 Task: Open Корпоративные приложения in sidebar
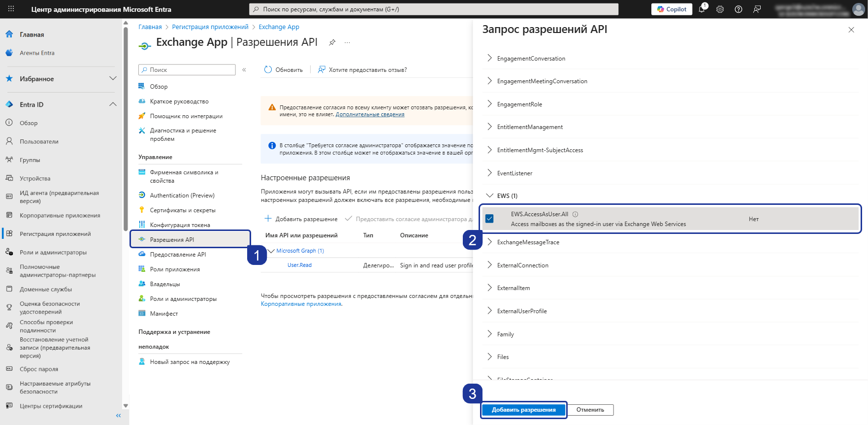pos(60,216)
